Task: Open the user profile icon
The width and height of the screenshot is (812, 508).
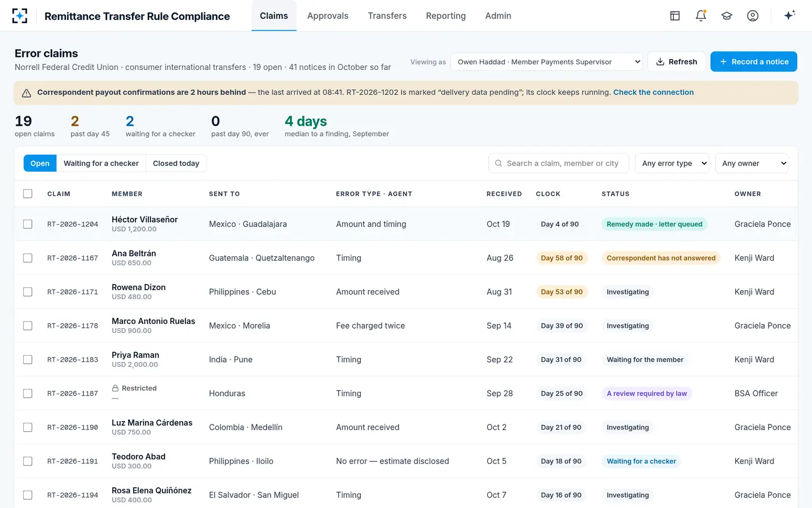Action: [x=753, y=16]
